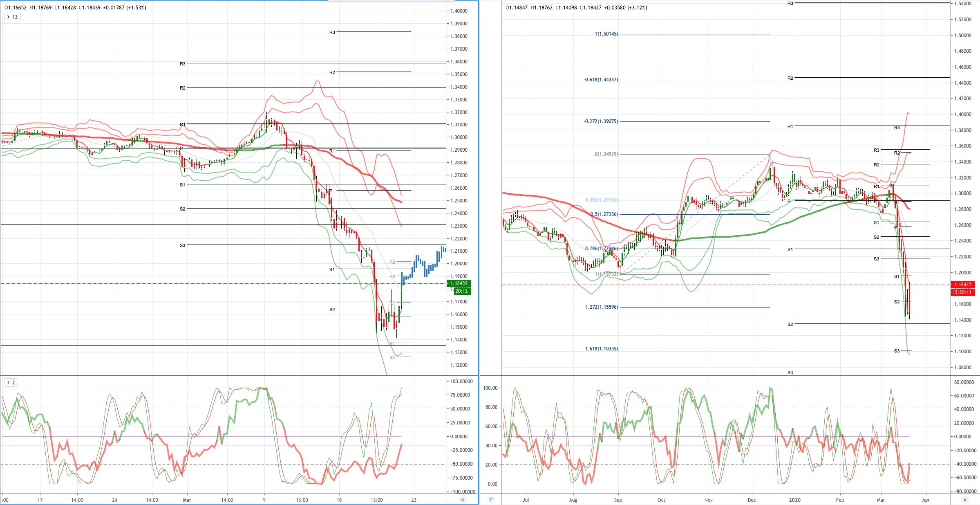Click the 0.5(1.27336) Fibonacci level label
980x505 pixels.
coord(604,214)
